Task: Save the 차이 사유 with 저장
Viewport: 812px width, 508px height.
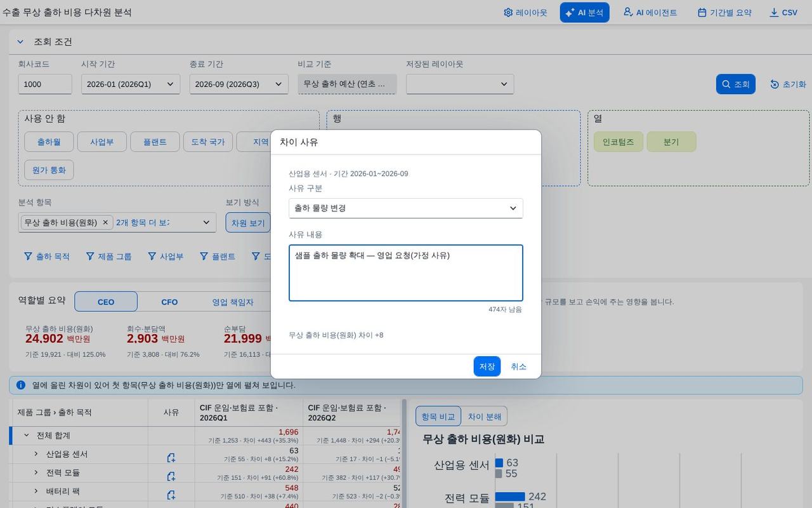Action: (487, 366)
